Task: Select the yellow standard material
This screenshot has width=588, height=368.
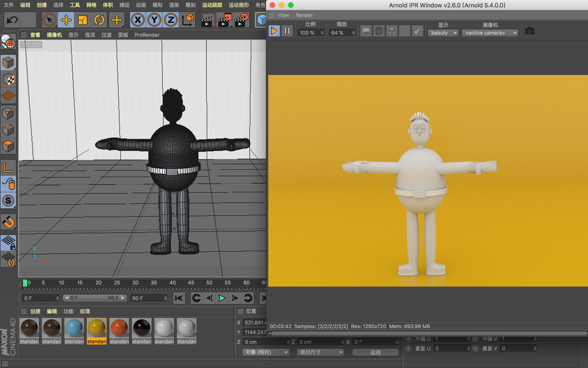Action: [x=97, y=331]
